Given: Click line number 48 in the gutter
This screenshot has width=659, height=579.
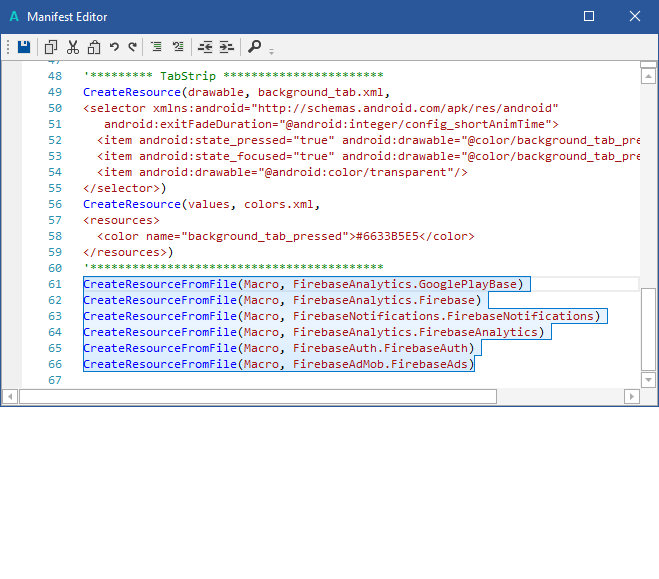Looking at the screenshot, I should tap(55, 76).
